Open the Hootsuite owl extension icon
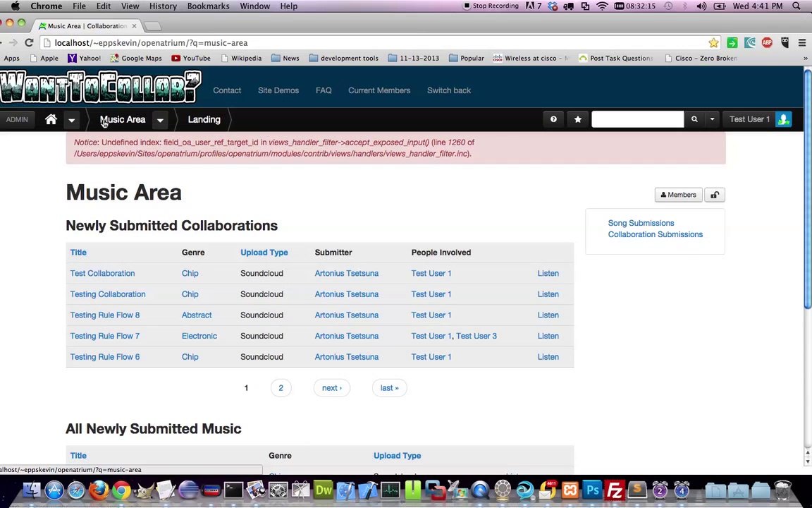 785,42
